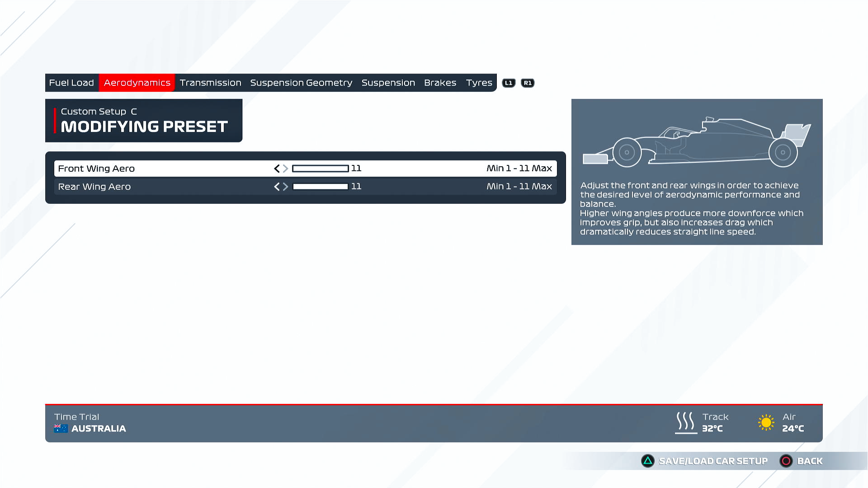Viewport: 868px width, 488px height.
Task: Click the sunny weather air icon
Action: (x=766, y=422)
